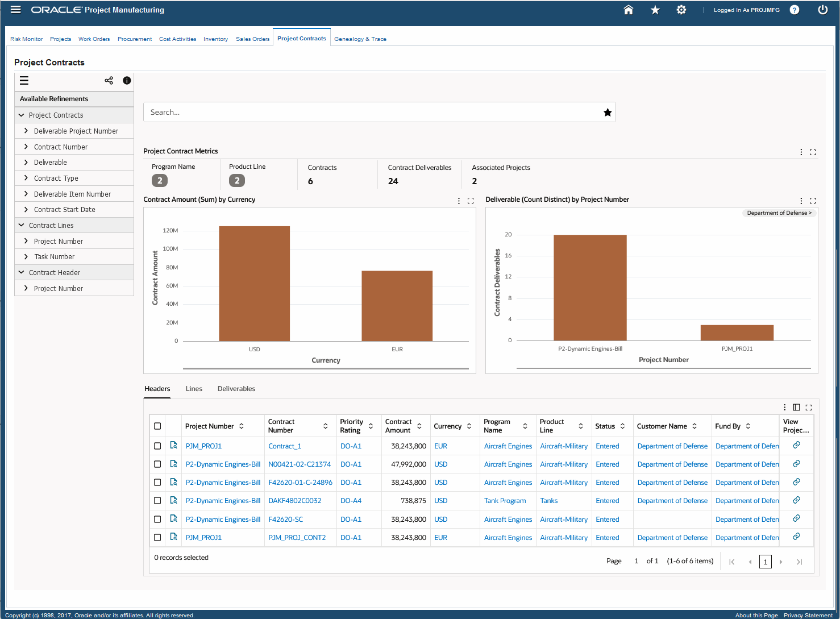Save search with the star icon

pos(608,113)
